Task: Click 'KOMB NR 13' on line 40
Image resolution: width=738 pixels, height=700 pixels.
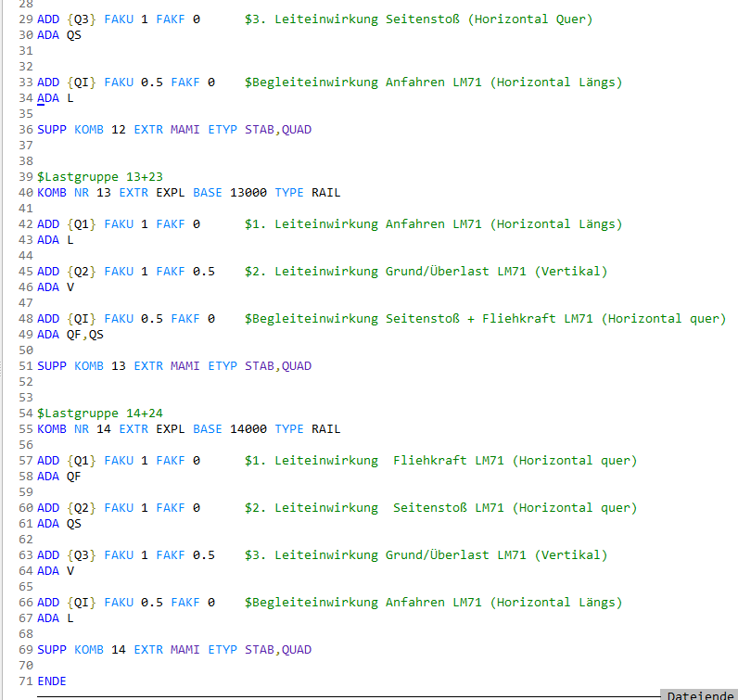Action: pos(74,193)
